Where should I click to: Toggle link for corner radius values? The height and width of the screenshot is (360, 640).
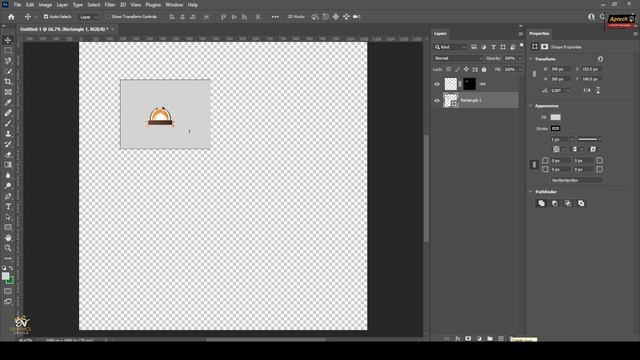click(x=534, y=164)
